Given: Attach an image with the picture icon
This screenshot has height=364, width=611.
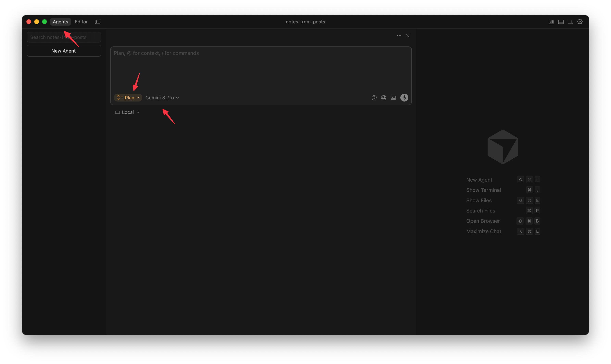Looking at the screenshot, I should [393, 98].
